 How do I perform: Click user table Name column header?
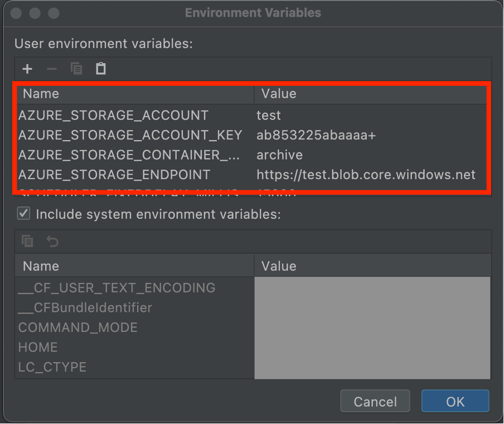tap(135, 94)
